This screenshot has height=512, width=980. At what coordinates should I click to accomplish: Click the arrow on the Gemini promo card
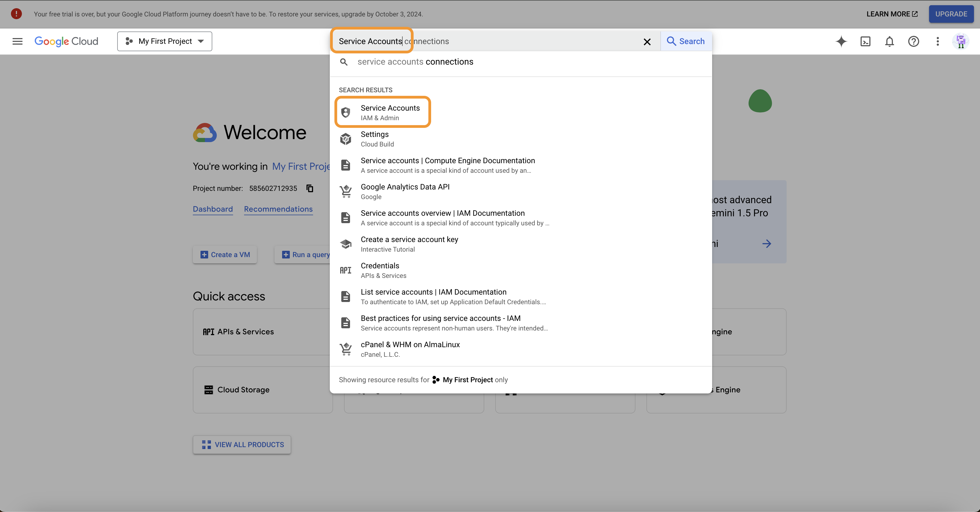coord(767,244)
